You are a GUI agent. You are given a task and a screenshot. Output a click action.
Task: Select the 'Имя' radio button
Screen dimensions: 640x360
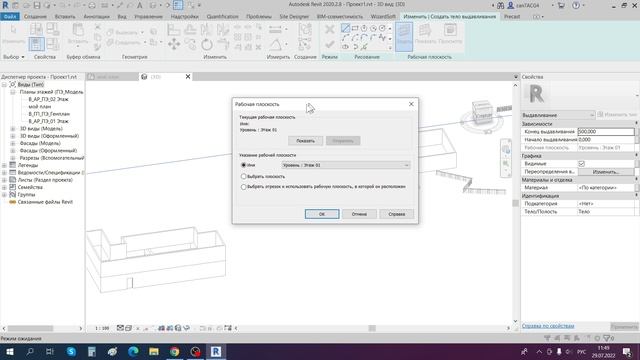coord(244,165)
